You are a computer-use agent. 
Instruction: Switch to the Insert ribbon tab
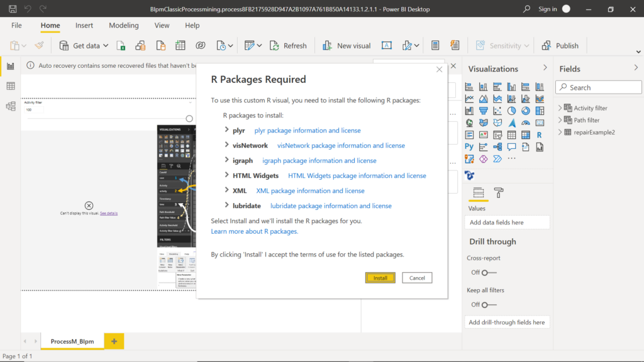(x=84, y=25)
